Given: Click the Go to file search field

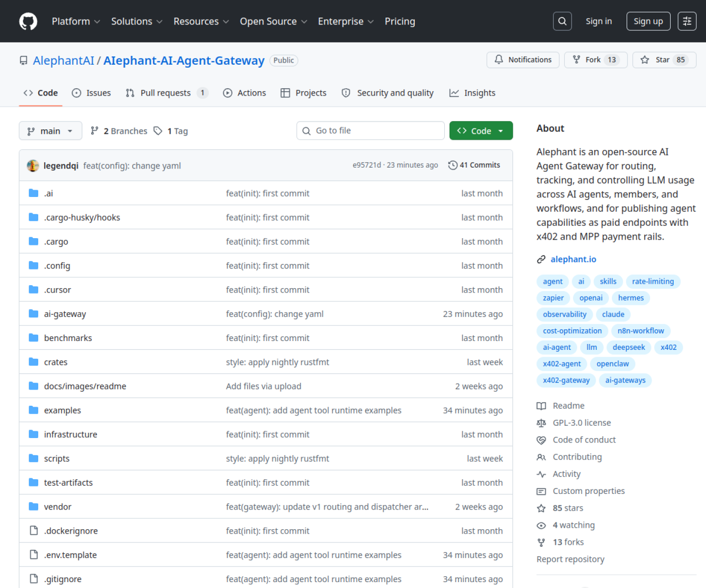Looking at the screenshot, I should 371,131.
